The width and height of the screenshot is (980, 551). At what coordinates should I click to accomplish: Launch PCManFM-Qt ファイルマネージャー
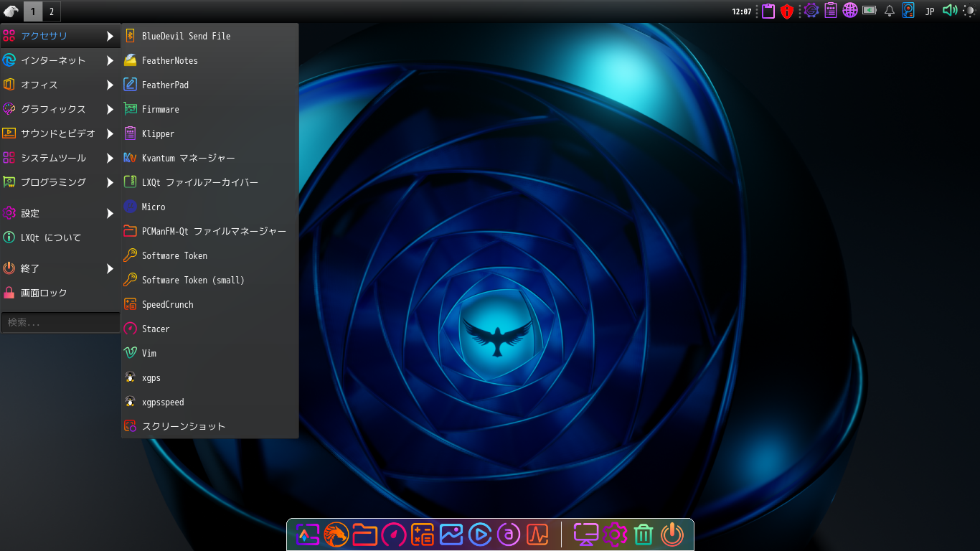(209, 231)
